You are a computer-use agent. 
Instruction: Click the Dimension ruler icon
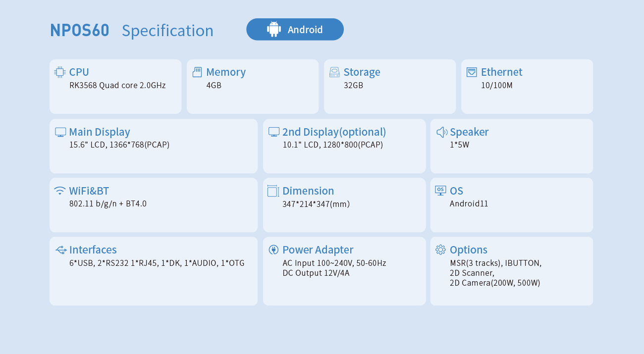tap(273, 191)
